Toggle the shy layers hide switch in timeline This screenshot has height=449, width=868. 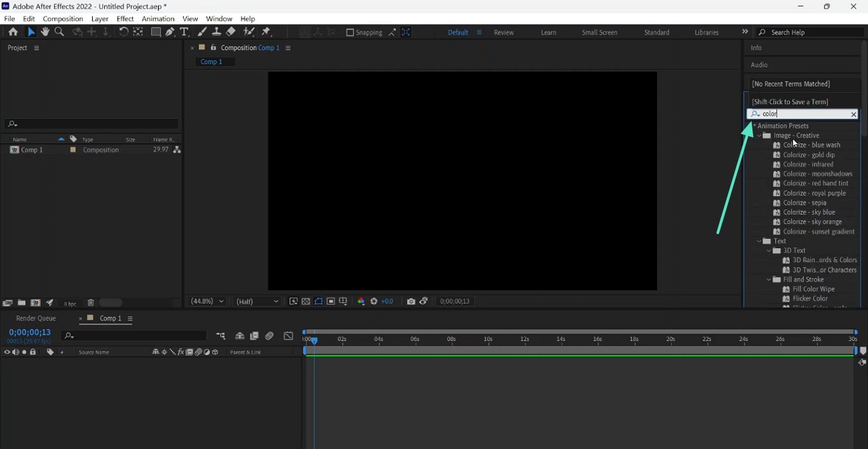coord(240,336)
